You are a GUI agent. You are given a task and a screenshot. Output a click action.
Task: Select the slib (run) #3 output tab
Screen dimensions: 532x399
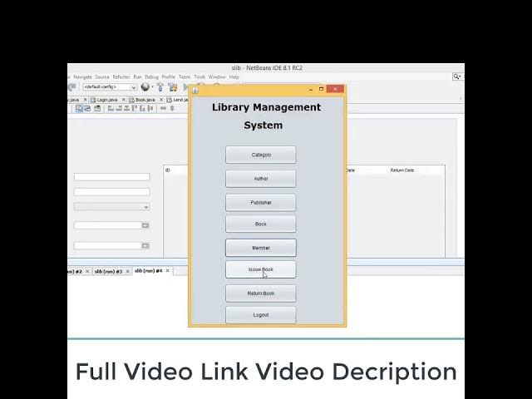coord(108,272)
